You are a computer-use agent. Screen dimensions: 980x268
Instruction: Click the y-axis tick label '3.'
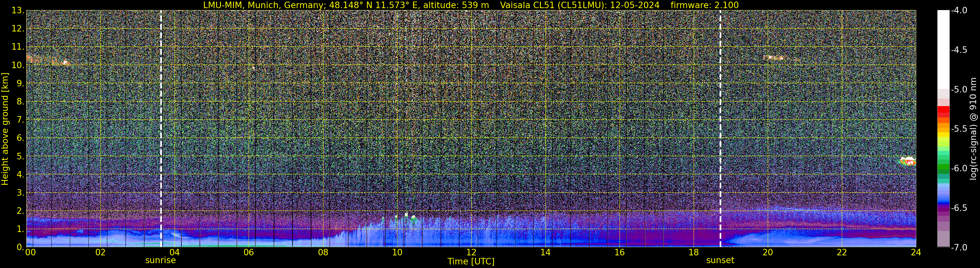20,193
